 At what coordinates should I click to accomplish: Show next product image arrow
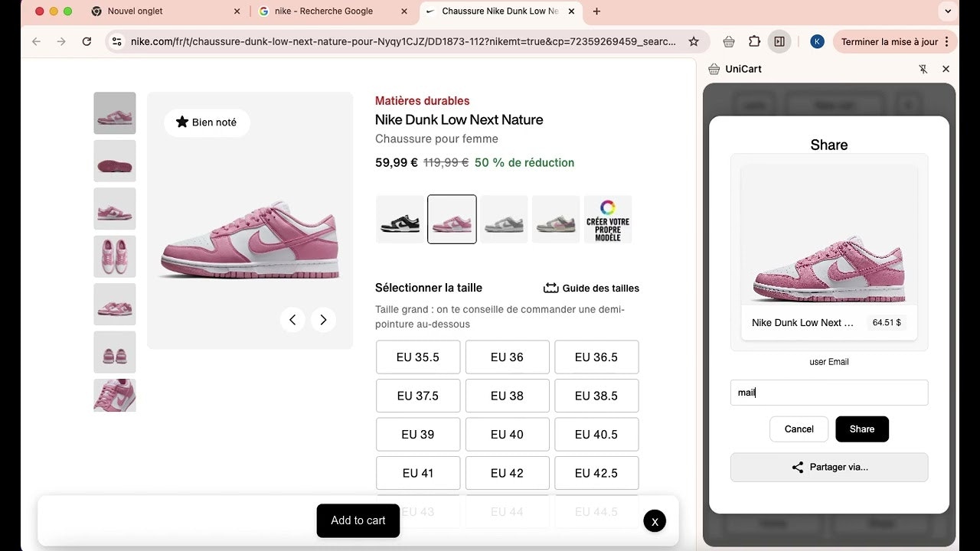click(323, 320)
